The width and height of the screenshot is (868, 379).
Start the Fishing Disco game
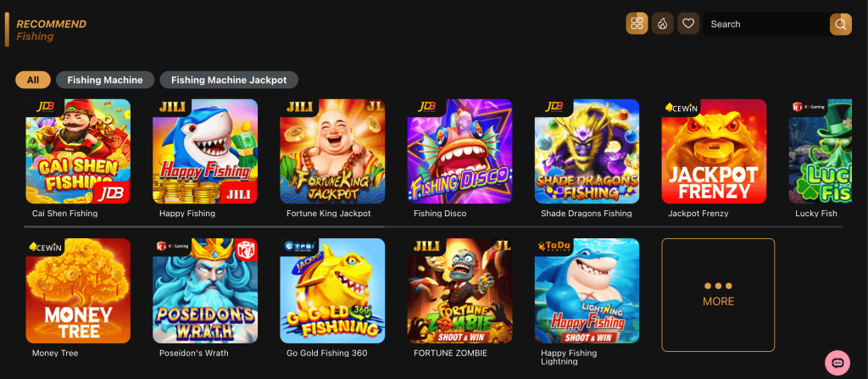click(459, 151)
